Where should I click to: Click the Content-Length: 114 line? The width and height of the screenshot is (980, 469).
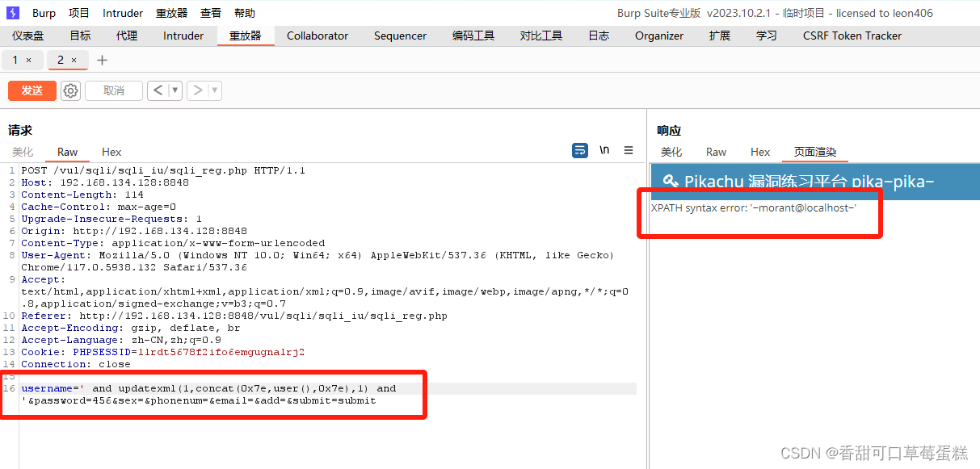coord(82,195)
